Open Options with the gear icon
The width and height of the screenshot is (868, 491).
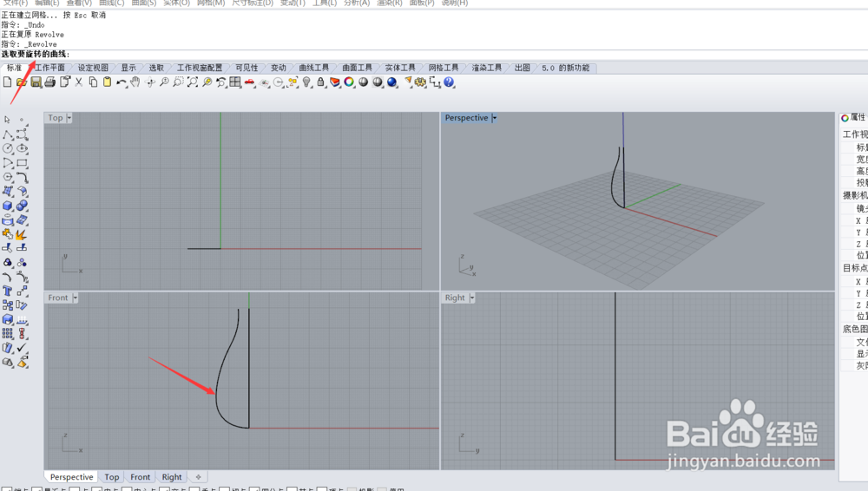click(421, 82)
